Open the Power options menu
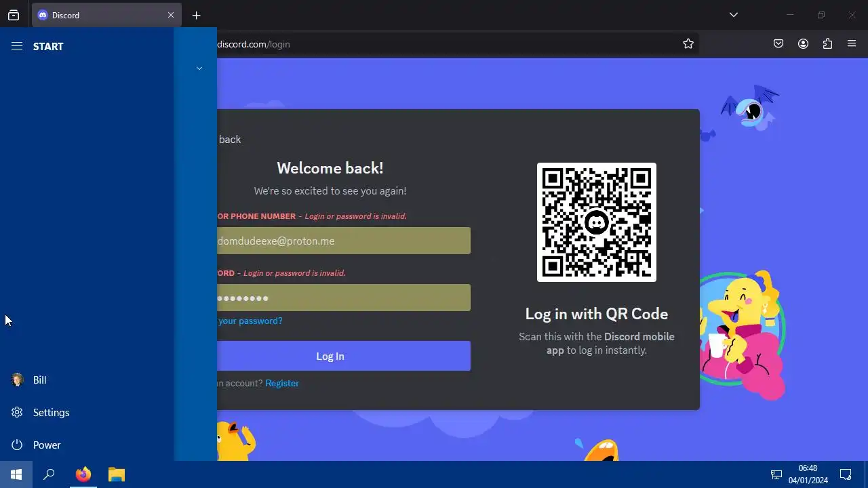This screenshot has width=868, height=488. click(x=87, y=445)
